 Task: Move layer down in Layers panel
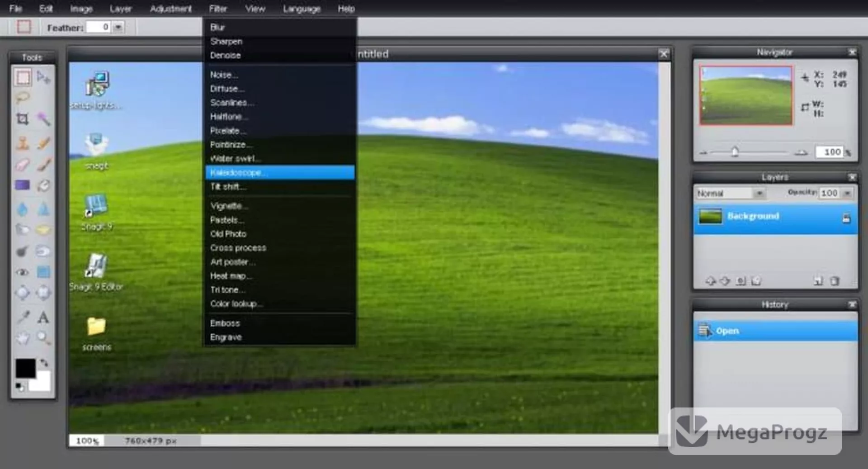725,281
